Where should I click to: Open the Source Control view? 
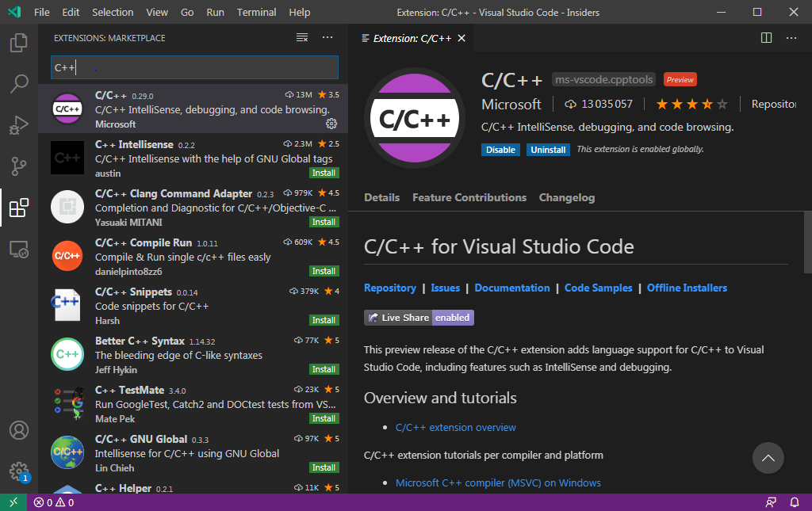(x=17, y=166)
